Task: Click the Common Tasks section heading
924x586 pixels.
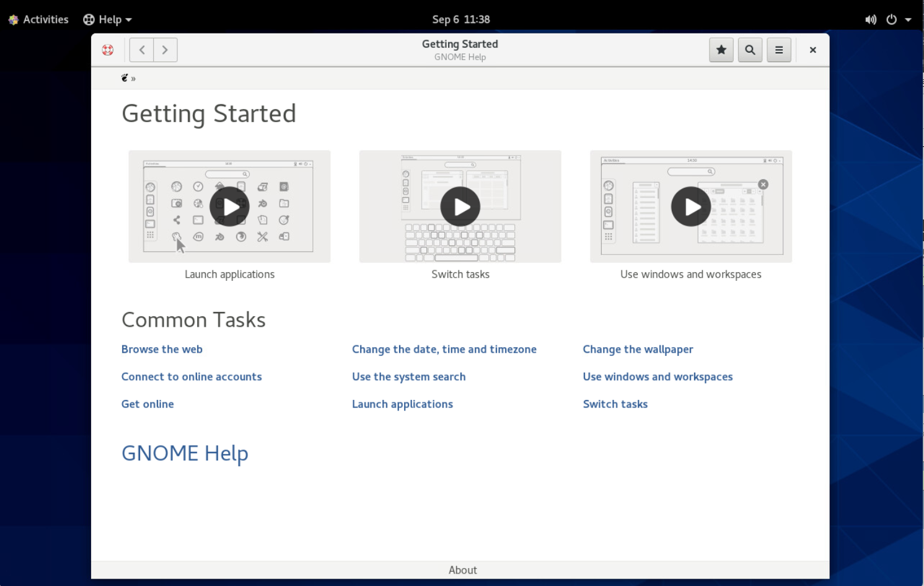Action: pos(193,320)
